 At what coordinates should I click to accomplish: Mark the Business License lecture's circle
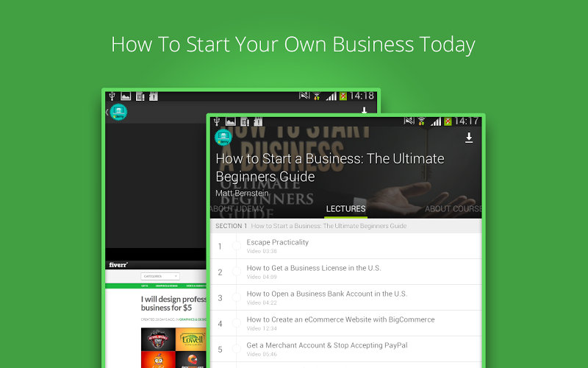[236, 272]
